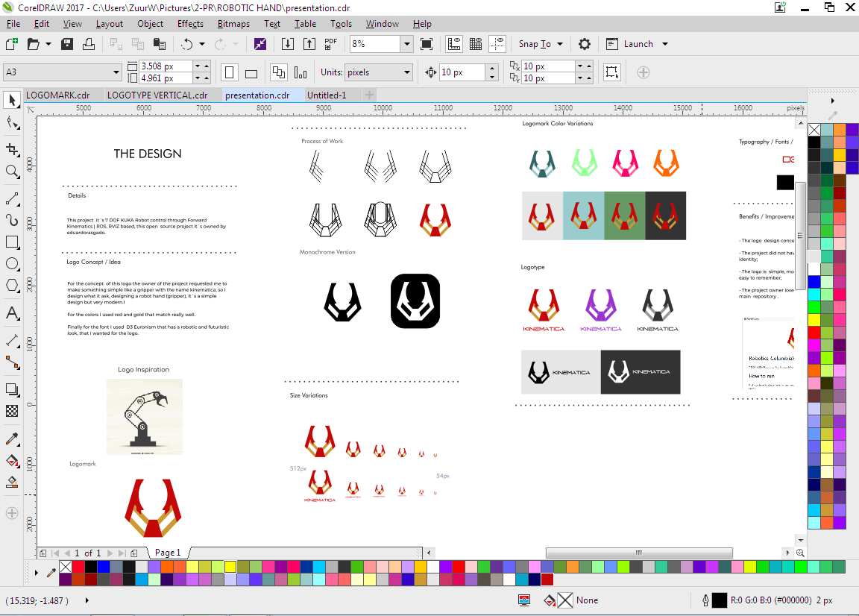Switch to LOGOMARK.cdr tab
This screenshot has height=616, width=859.
(58, 95)
